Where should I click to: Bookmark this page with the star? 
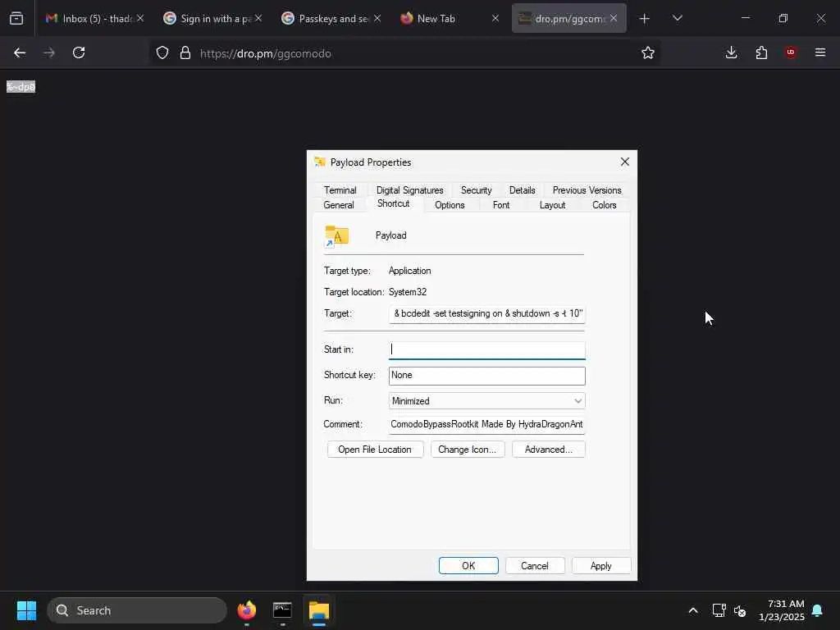coord(648,52)
